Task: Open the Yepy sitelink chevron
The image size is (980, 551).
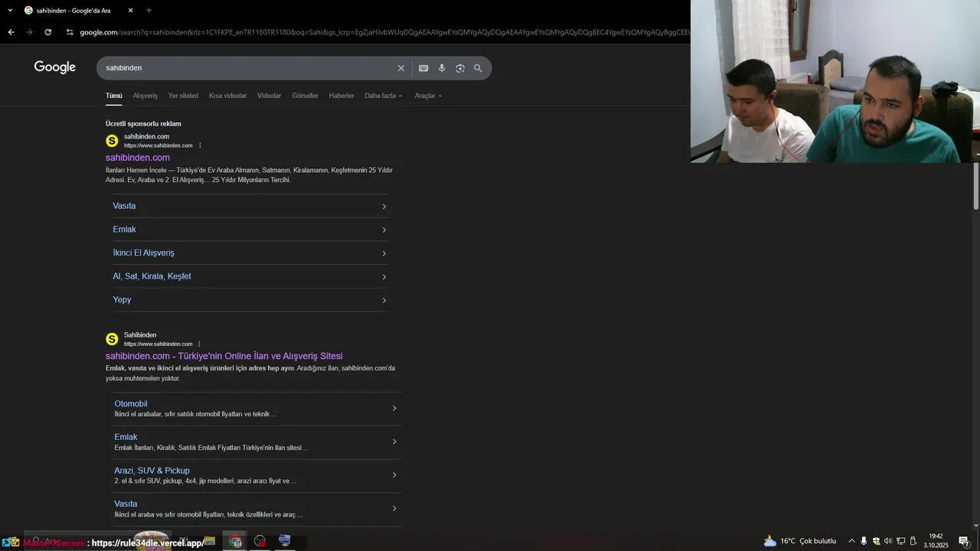Action: 384,300
